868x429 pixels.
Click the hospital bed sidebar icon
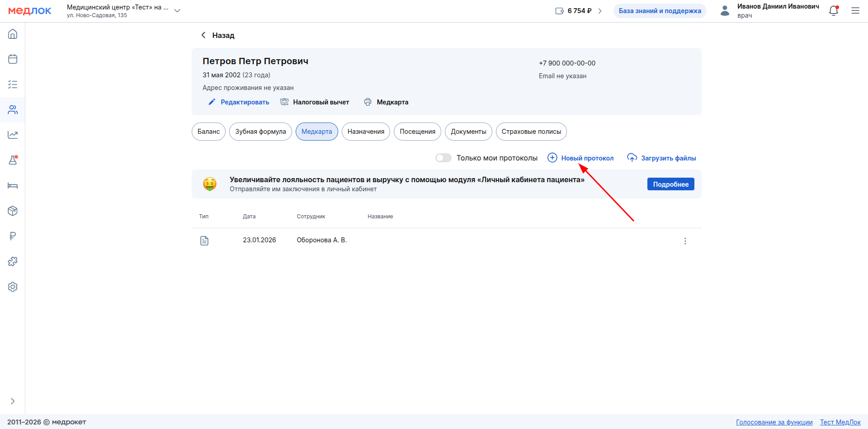(x=13, y=186)
